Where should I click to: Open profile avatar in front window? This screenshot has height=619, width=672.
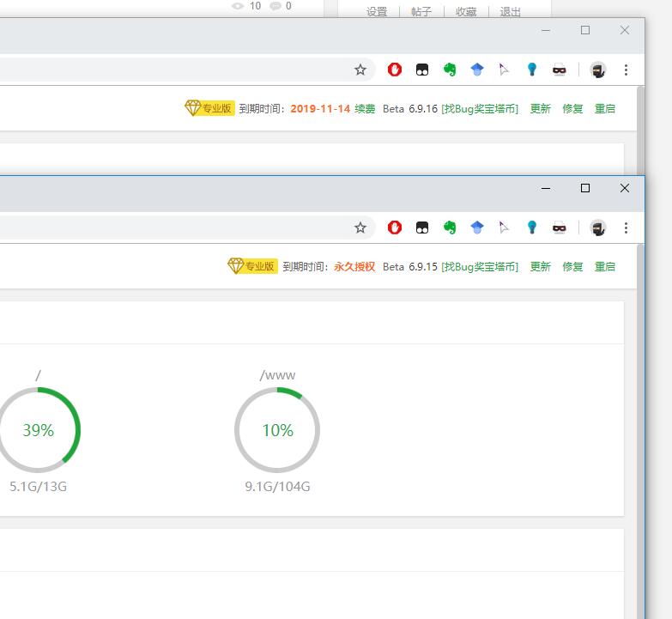(x=598, y=228)
